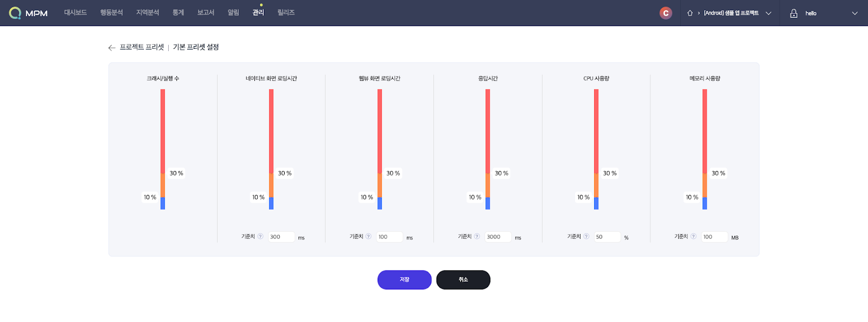Click the back arrow beside 프로젝트 프리셋
The height and width of the screenshot is (322, 868).
click(x=112, y=48)
